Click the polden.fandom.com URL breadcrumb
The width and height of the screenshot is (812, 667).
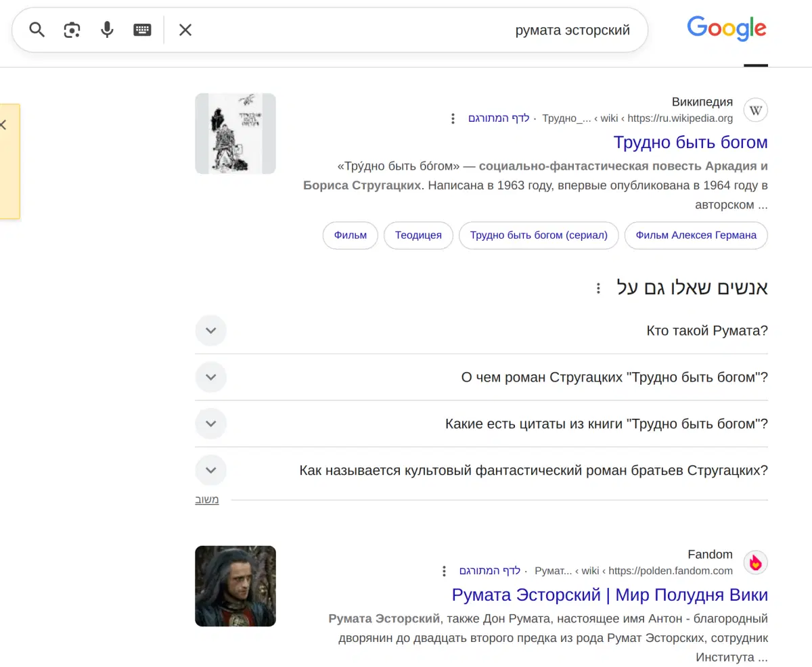pyautogui.click(x=633, y=571)
